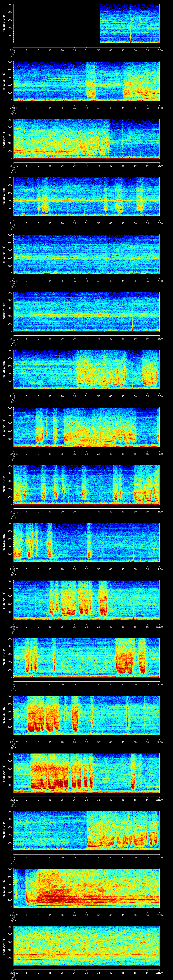The height and width of the screenshot is (980, 173).
Task: Click the 7:18:00 start time label
Action: (x=14, y=569)
